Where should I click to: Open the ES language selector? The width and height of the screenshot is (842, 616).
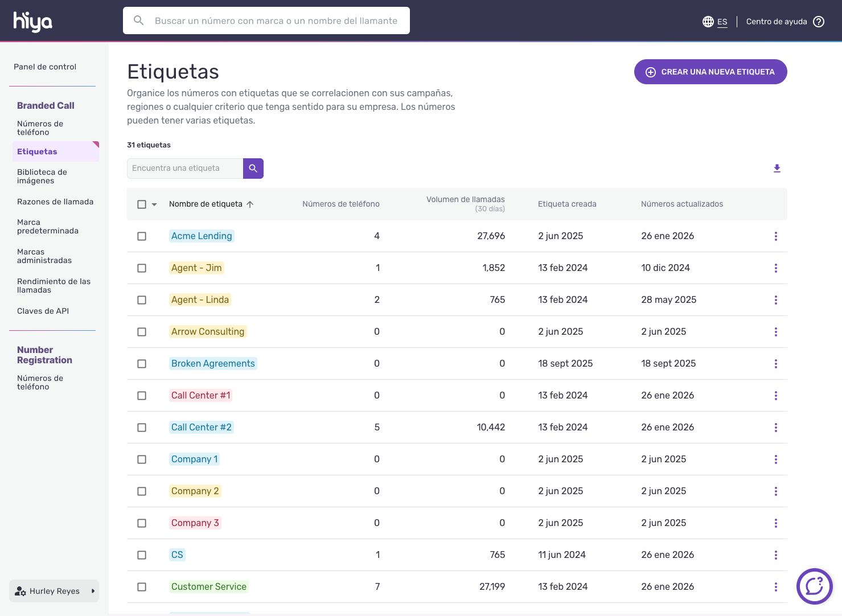(x=715, y=22)
